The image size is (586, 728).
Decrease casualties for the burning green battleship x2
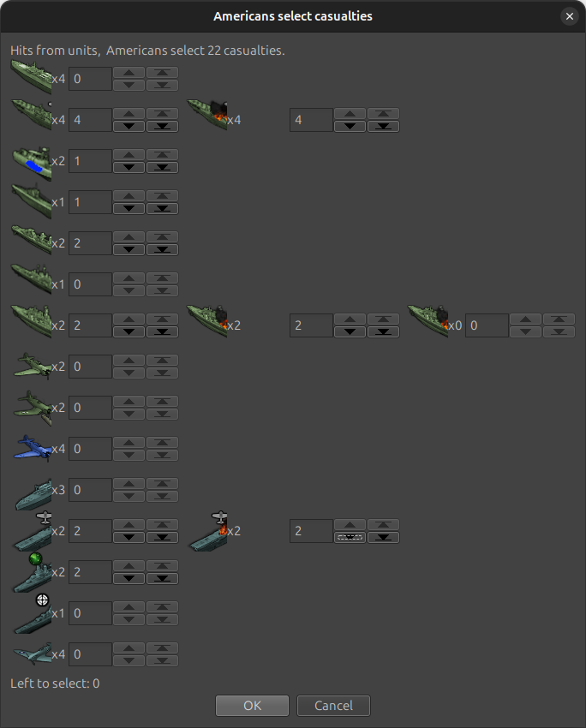pyautogui.click(x=350, y=332)
